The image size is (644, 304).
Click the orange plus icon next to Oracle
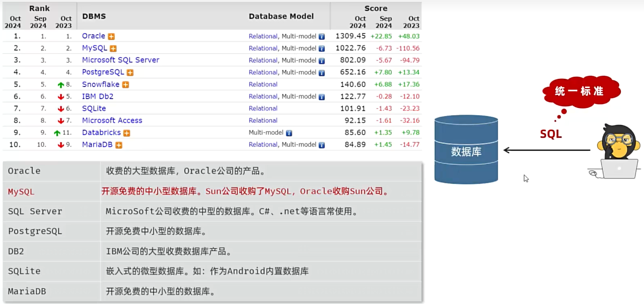point(111,36)
